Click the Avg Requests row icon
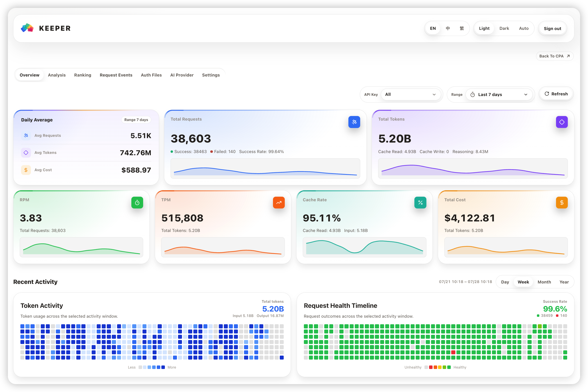This screenshot has height=392, width=588. tap(26, 135)
